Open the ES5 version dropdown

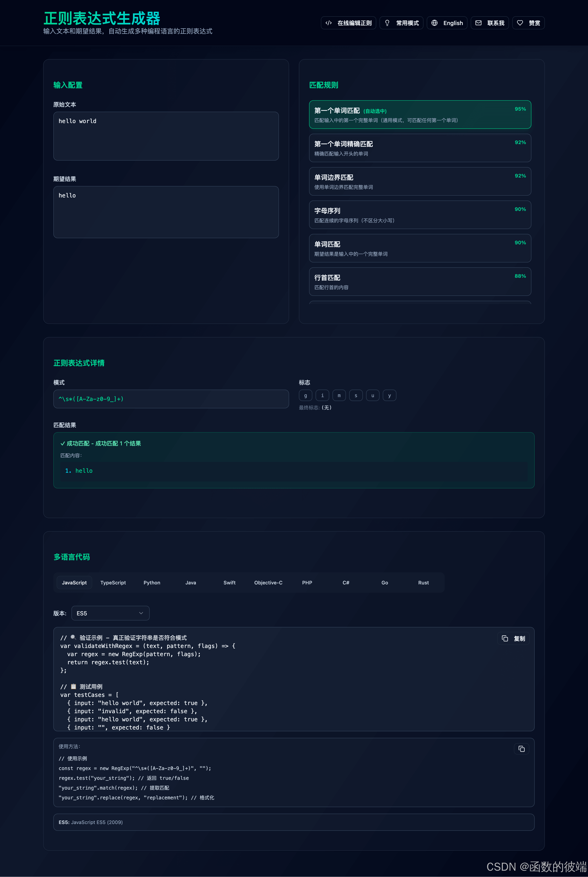[110, 613]
